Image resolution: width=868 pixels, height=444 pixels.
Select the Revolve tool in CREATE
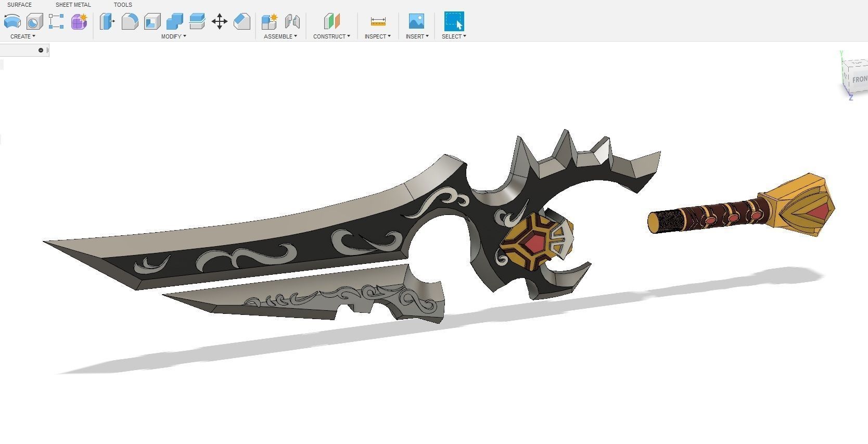pyautogui.click(x=12, y=21)
